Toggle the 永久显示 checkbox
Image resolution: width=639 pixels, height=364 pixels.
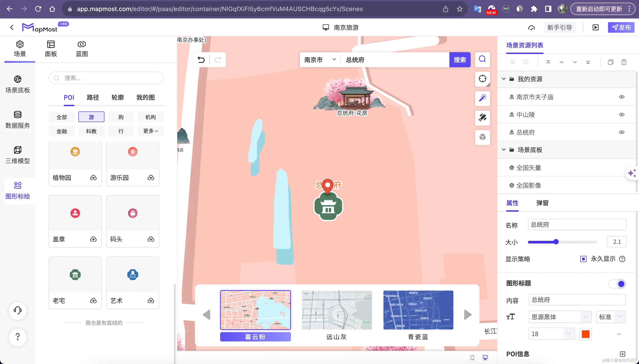tap(583, 259)
